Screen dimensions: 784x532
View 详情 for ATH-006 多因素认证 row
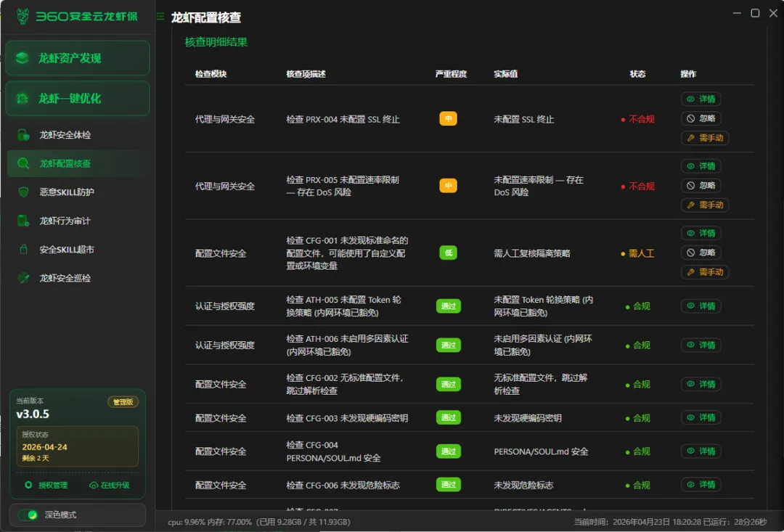pos(701,345)
